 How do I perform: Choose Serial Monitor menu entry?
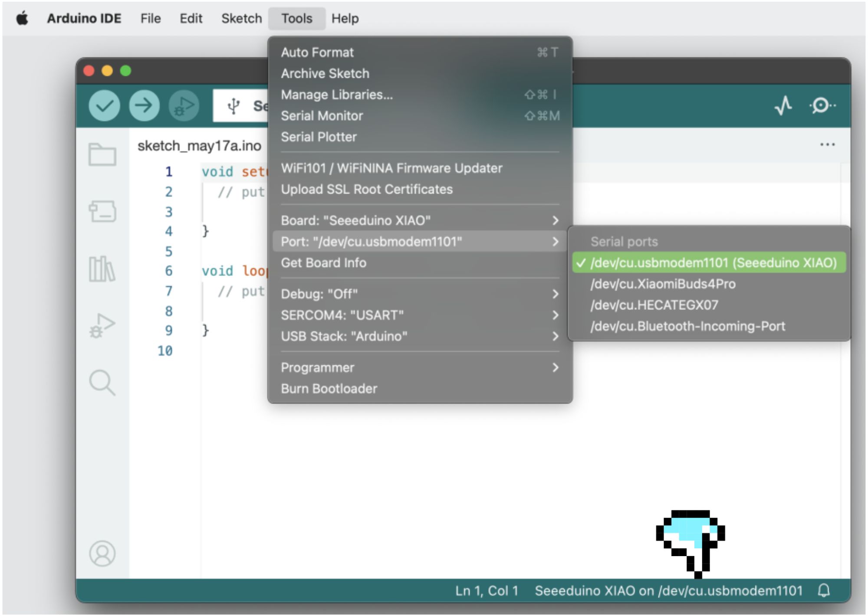tap(420, 116)
